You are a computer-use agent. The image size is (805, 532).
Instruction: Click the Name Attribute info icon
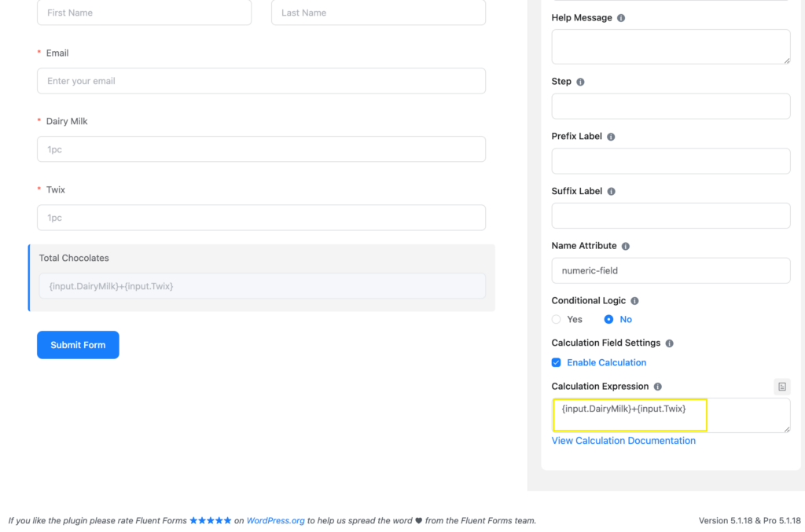(x=625, y=246)
